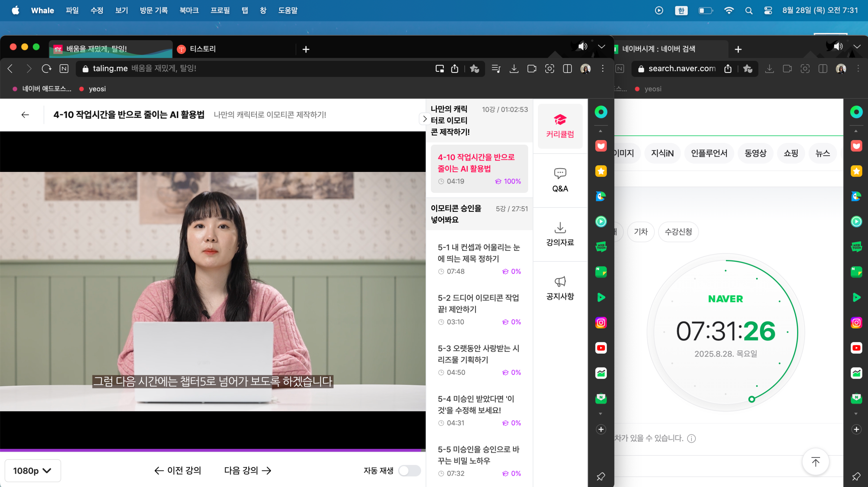868x487 pixels.
Task: Open the 1080p video quality dropdown
Action: coord(32,471)
